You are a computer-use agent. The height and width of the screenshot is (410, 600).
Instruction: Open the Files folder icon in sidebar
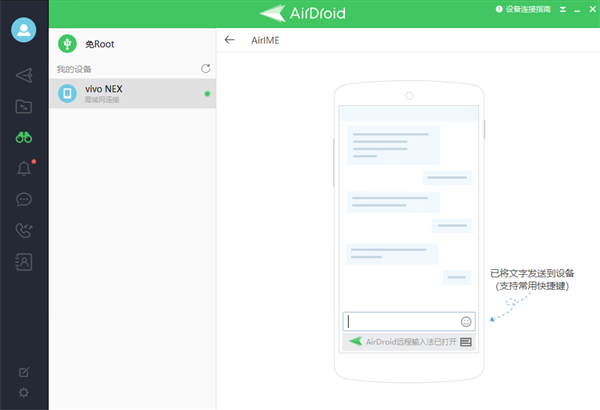pos(24,106)
